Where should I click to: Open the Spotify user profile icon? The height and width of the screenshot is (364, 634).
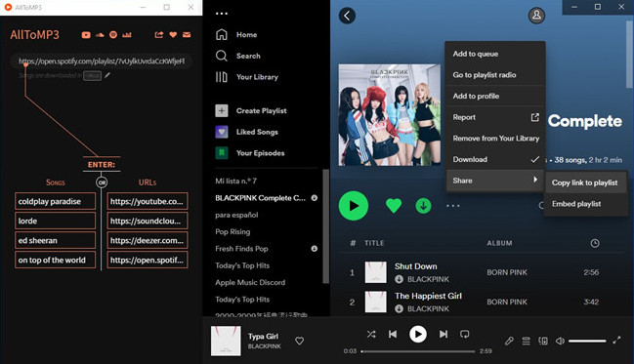tap(536, 16)
